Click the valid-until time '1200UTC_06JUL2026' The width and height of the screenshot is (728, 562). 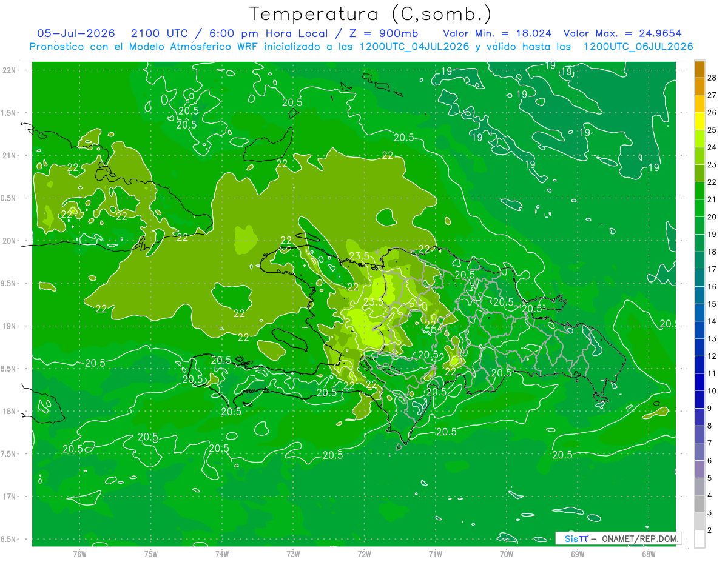pos(638,47)
